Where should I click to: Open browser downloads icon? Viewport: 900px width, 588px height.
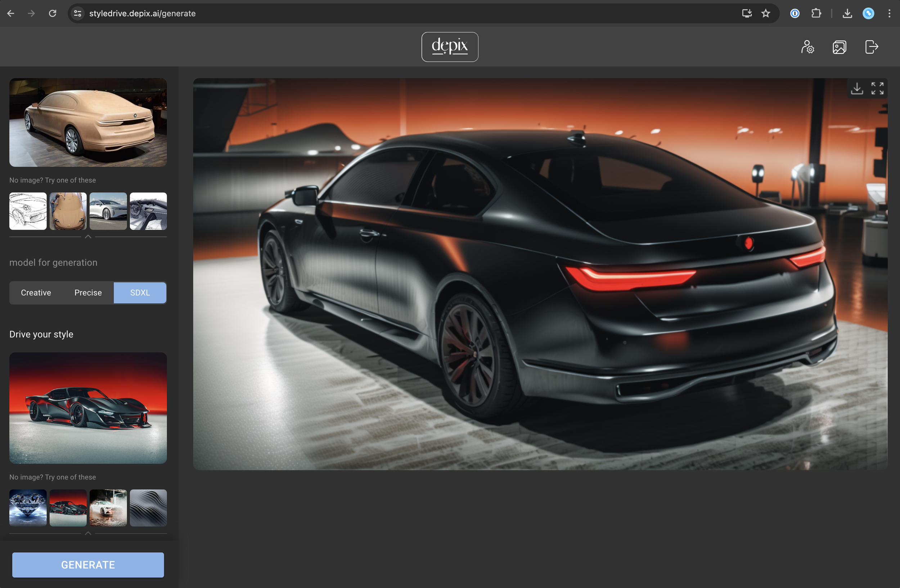click(x=847, y=14)
